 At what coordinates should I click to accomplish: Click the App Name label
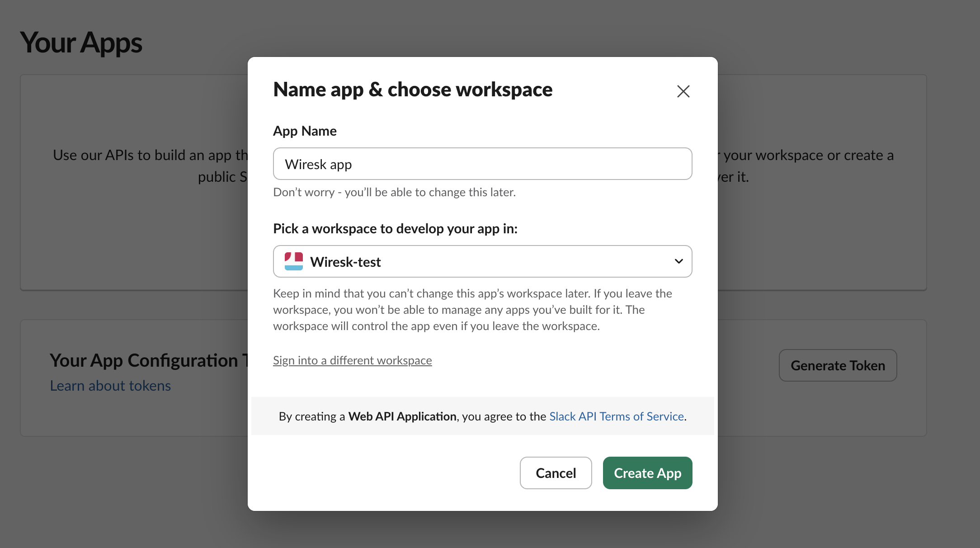point(305,131)
